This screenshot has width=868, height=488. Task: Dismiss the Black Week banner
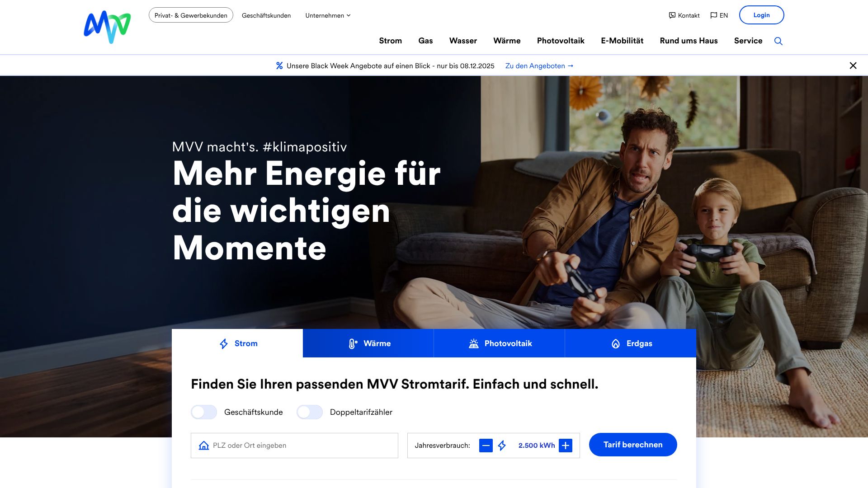(x=853, y=66)
